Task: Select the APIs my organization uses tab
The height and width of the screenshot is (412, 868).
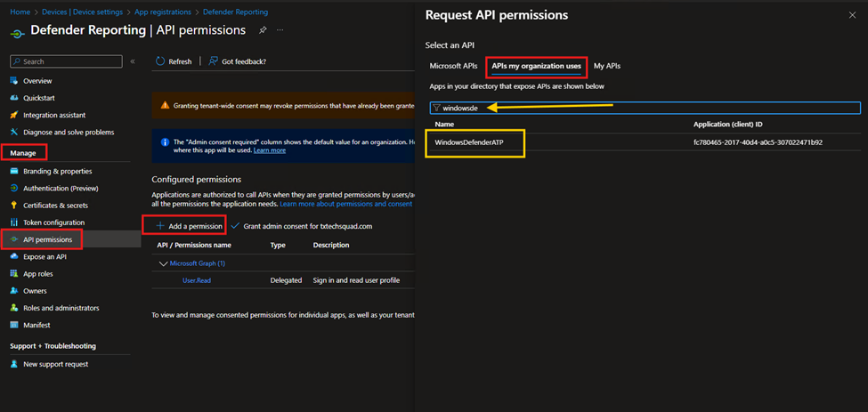Action: (536, 66)
